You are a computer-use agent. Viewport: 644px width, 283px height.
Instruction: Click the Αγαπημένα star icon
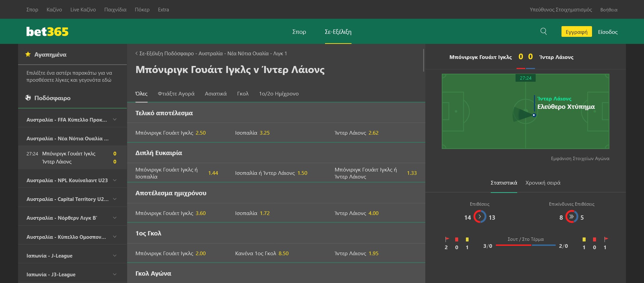pos(28,54)
